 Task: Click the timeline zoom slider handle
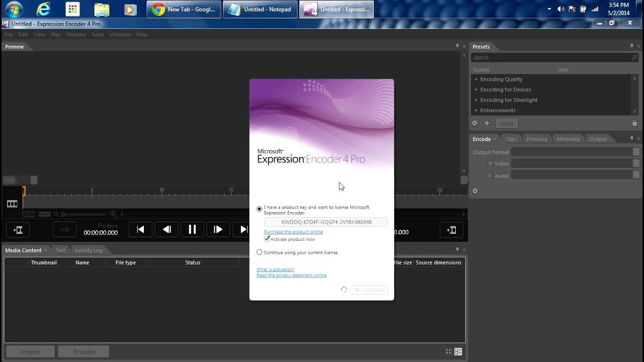coord(63,214)
